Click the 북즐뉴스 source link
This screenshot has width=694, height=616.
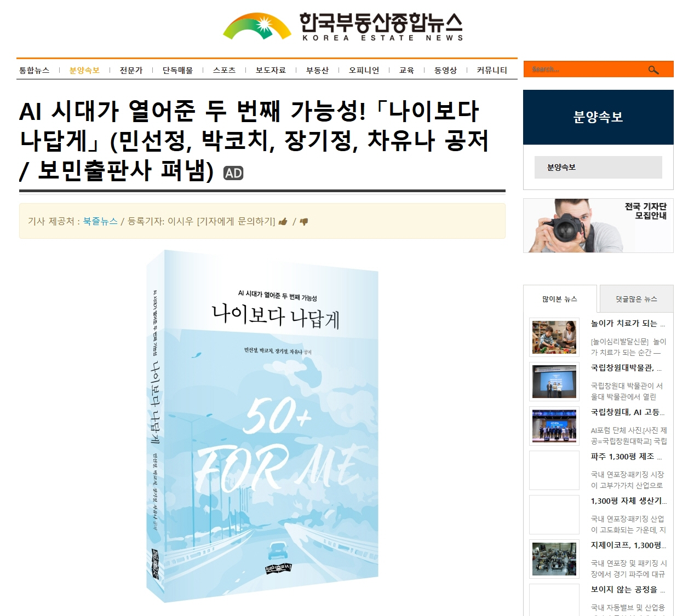100,221
